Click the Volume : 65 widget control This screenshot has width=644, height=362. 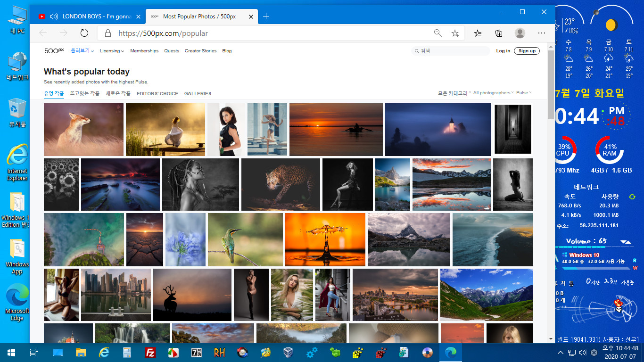point(586,241)
